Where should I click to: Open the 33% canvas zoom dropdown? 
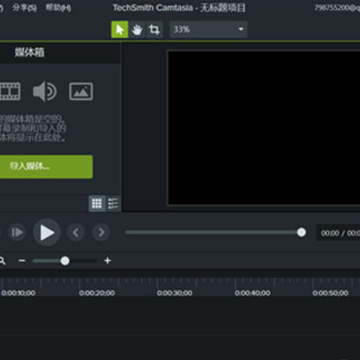coord(208,30)
